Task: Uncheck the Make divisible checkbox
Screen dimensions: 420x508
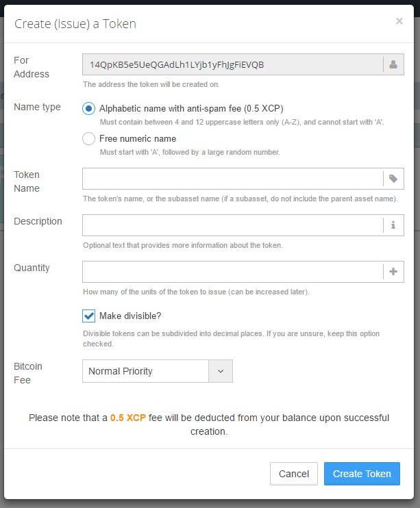Action: pos(88,316)
